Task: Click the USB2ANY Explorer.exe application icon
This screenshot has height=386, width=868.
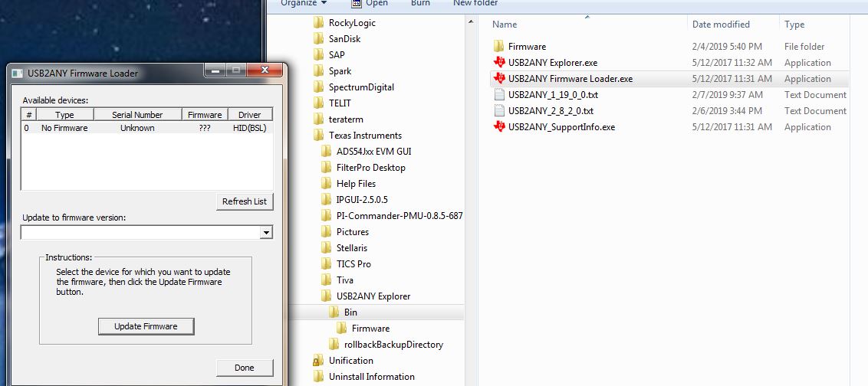Action: coord(499,63)
